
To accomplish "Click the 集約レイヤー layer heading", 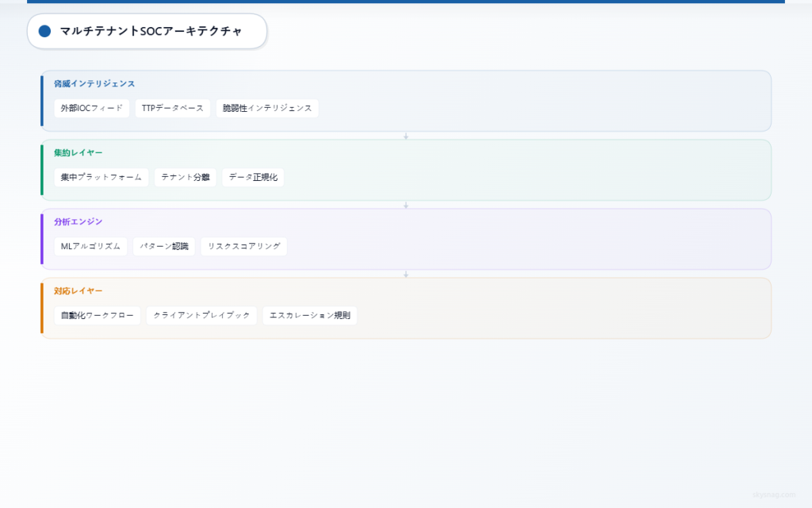I will [x=78, y=152].
